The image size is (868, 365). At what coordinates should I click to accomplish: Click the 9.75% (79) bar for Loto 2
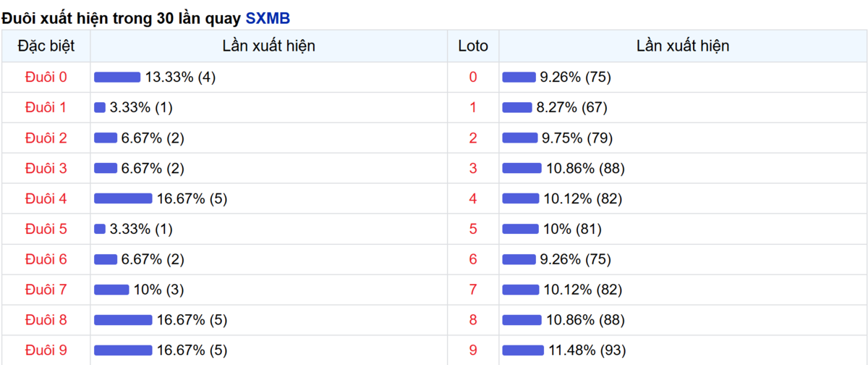[519, 138]
